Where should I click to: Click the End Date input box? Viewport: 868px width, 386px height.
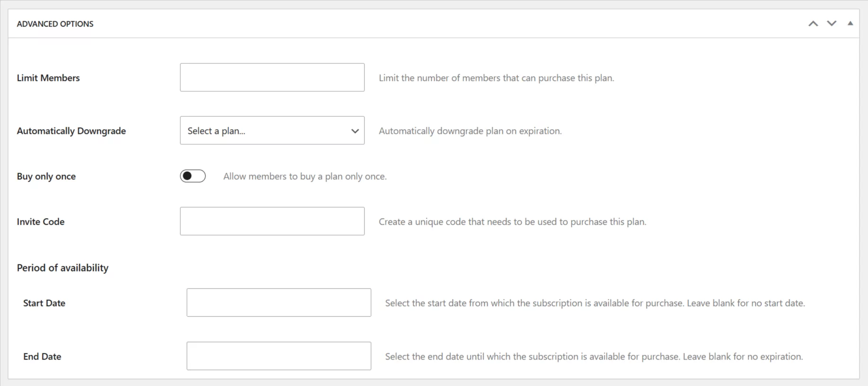(279, 356)
